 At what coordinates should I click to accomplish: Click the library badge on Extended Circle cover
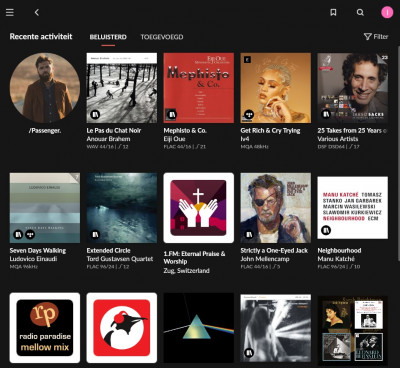95,235
